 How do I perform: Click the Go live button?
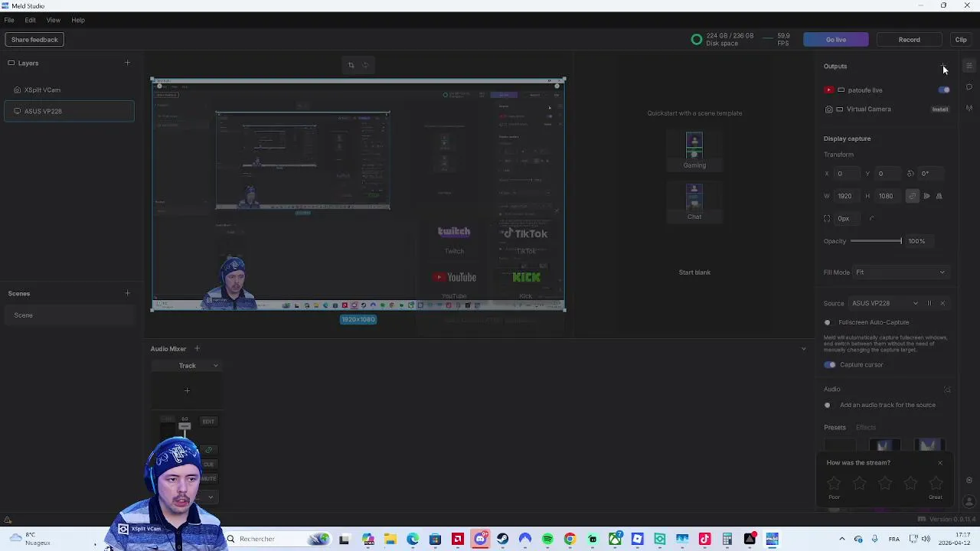836,40
